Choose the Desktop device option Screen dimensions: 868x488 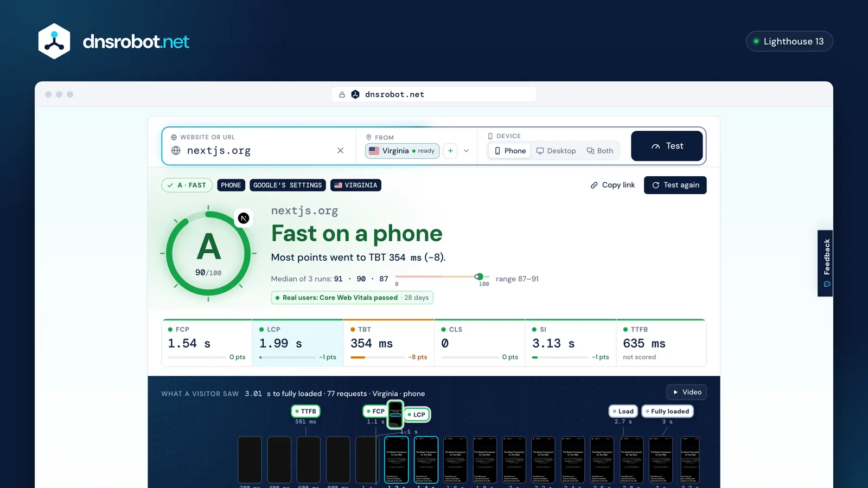pos(556,151)
